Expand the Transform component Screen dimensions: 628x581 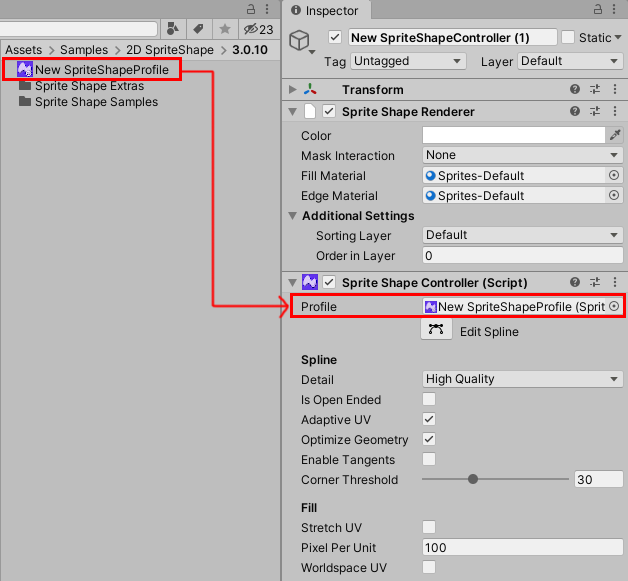click(293, 90)
